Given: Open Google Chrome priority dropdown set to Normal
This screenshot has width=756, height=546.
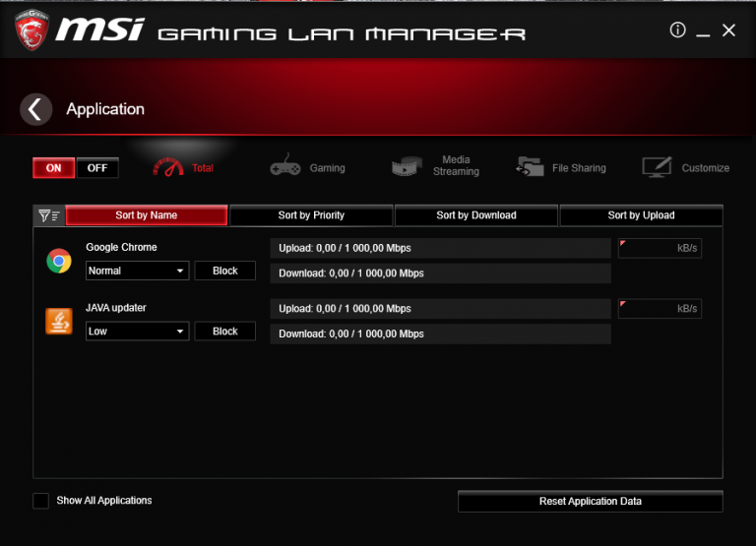Looking at the screenshot, I should pyautogui.click(x=138, y=271).
